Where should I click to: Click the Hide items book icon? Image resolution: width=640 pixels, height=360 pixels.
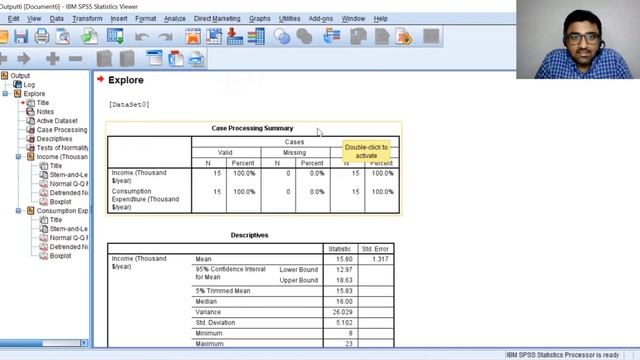pyautogui.click(x=127, y=59)
